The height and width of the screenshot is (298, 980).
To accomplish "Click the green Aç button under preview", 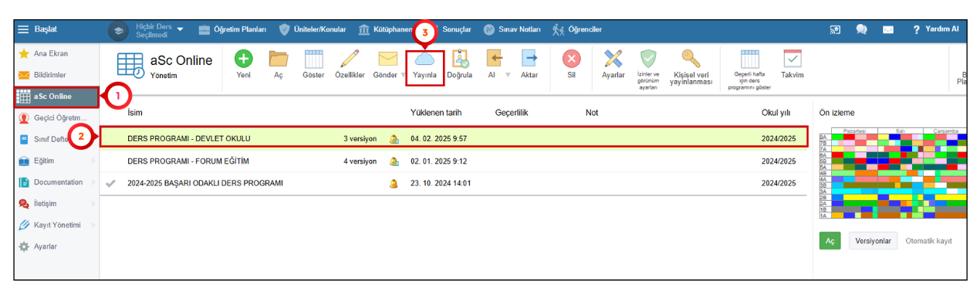I will pyautogui.click(x=830, y=241).
